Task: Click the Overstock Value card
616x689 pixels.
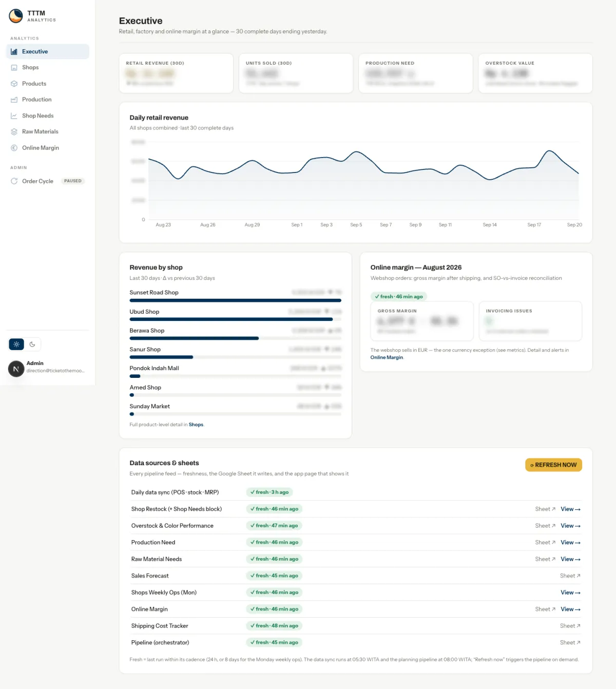Action: (535, 73)
